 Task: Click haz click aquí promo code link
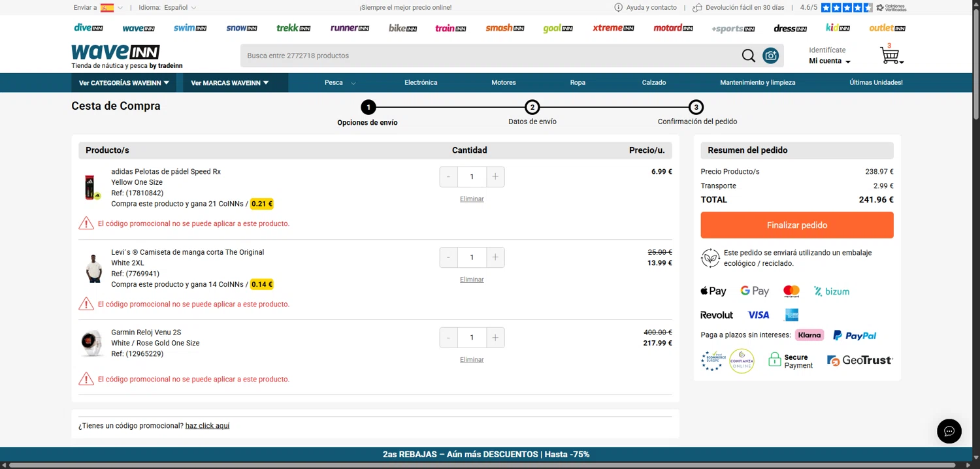click(207, 426)
